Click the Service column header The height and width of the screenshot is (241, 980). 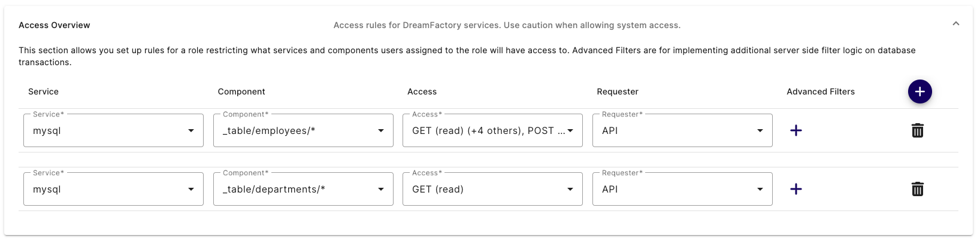tap(43, 91)
